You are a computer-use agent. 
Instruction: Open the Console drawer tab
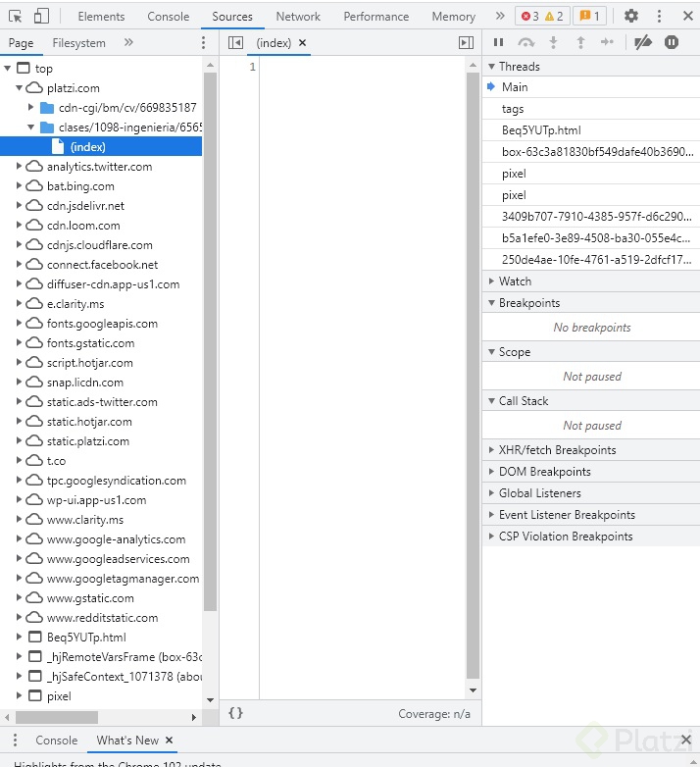click(56, 741)
